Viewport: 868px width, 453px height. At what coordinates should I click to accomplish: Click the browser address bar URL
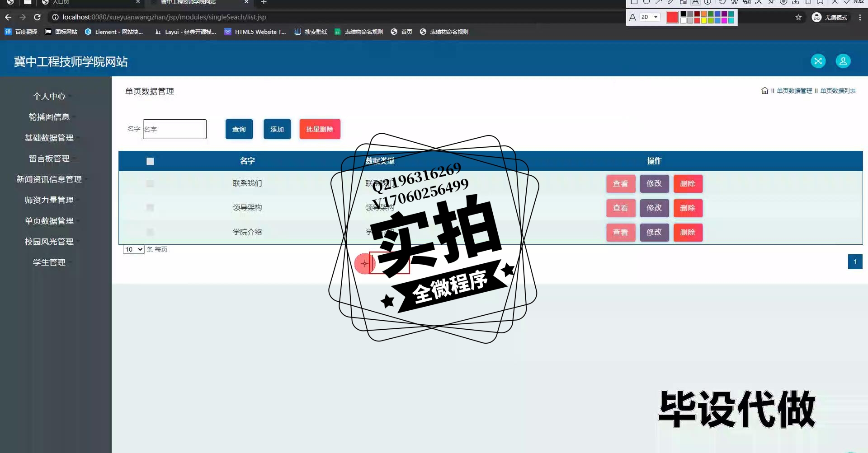[x=164, y=17]
